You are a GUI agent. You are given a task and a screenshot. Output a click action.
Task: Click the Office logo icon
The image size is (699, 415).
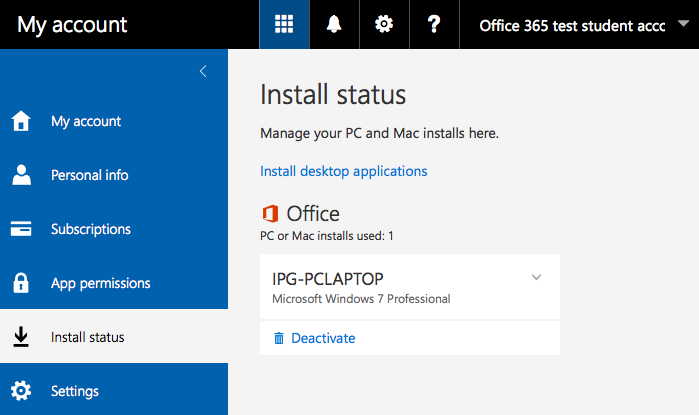click(270, 214)
